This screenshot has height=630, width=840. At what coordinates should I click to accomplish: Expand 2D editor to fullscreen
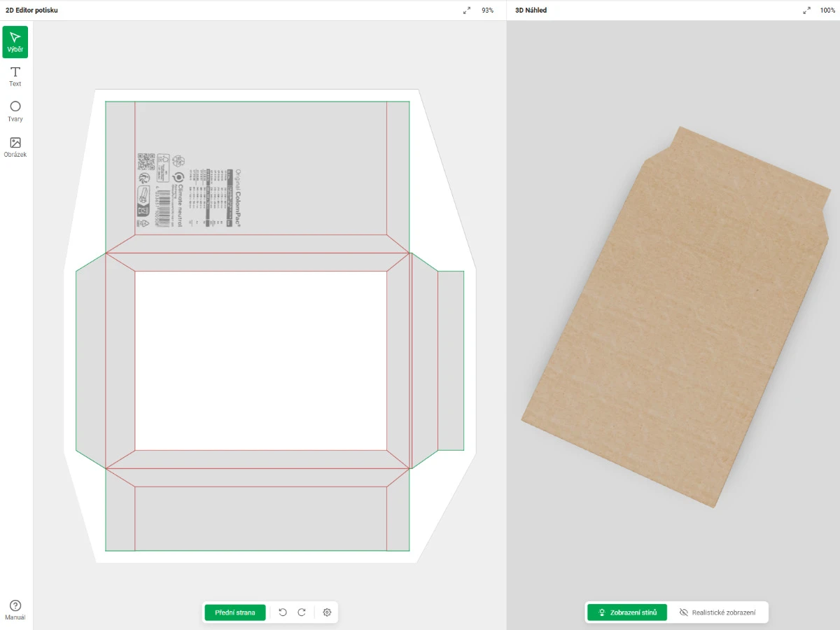467,10
